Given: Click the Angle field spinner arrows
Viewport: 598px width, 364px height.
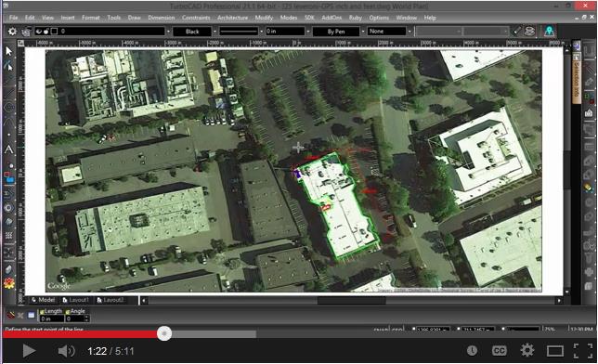Looking at the screenshot, I should 86,318.
